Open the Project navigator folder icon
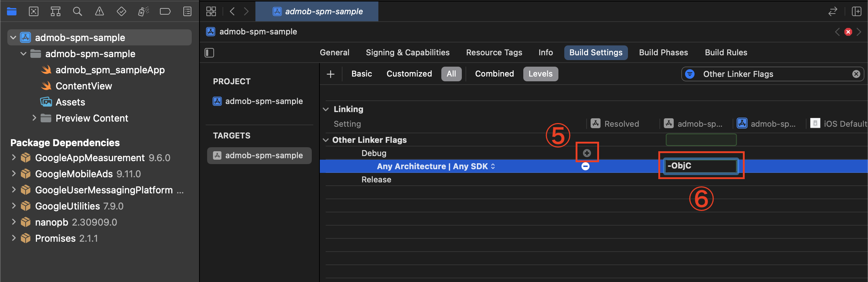 pyautogui.click(x=12, y=12)
